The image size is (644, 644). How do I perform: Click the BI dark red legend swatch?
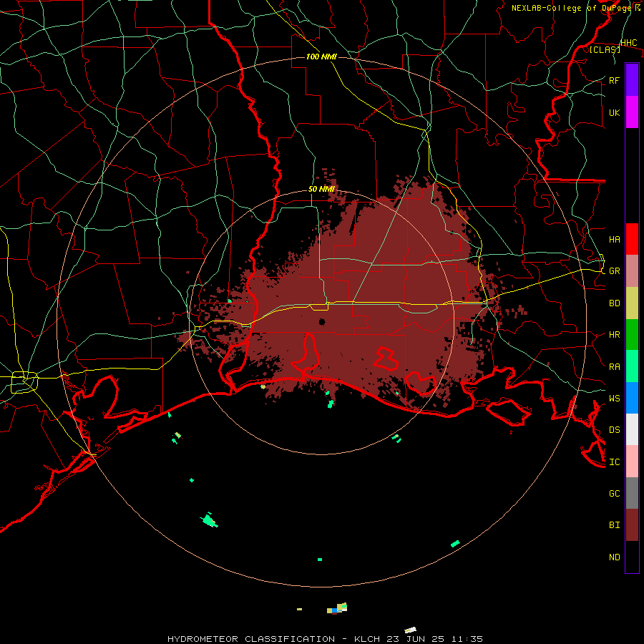point(632,525)
